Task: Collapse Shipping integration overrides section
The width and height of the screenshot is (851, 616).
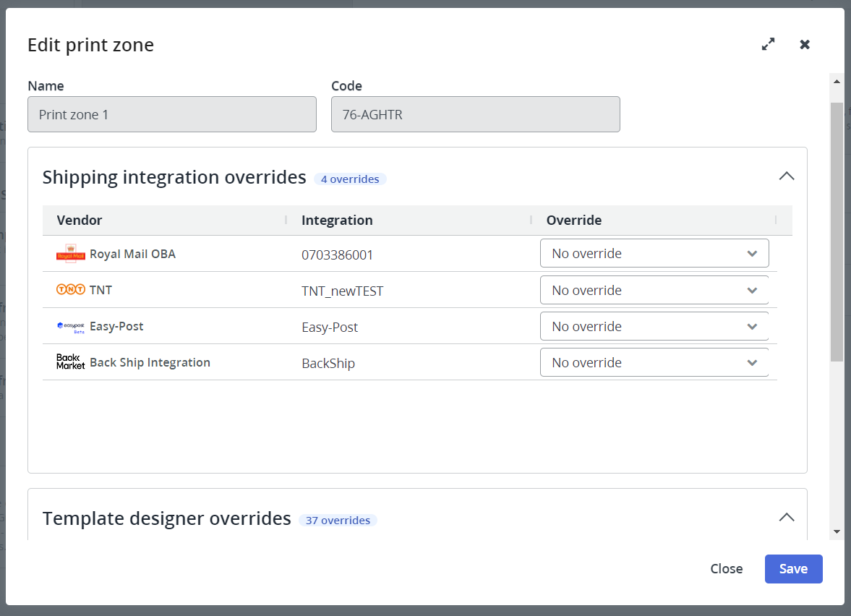Action: pos(786,176)
